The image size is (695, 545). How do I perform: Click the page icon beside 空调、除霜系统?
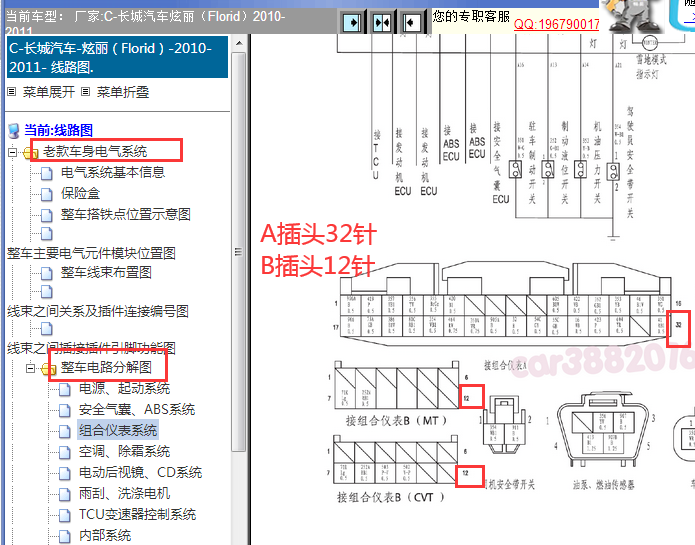click(65, 452)
